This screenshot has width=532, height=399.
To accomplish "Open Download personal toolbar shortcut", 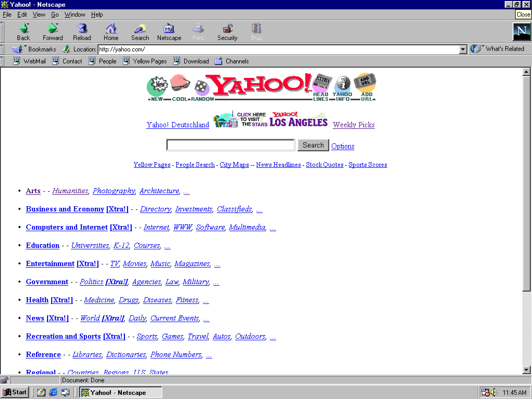I will (191, 61).
